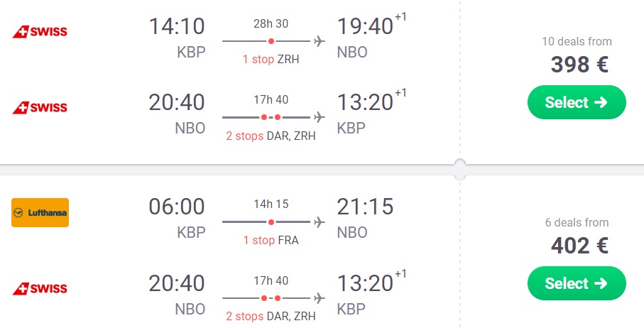Click airplane icon on 14h 15 route
The width and height of the screenshot is (644, 328).
coord(319,222)
